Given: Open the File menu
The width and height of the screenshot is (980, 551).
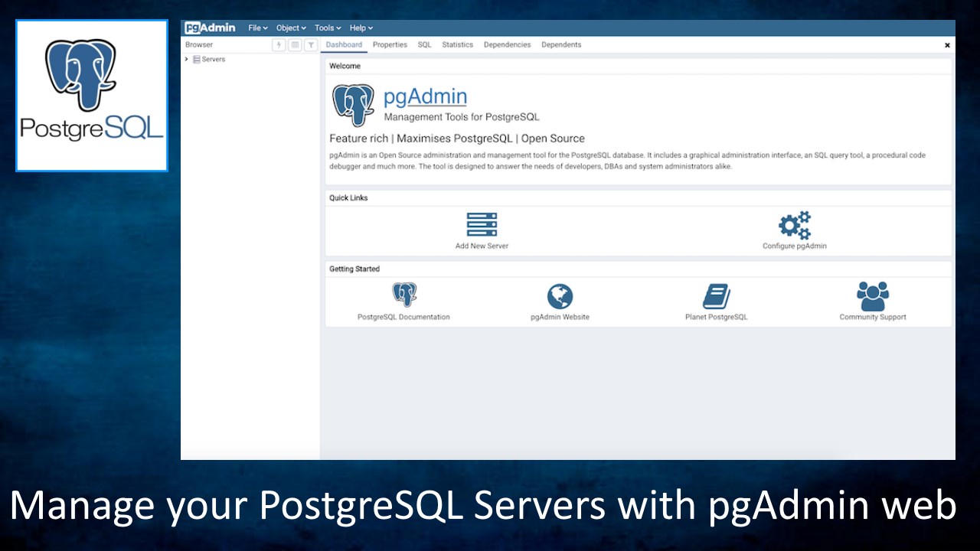Looking at the screenshot, I should click(x=258, y=28).
